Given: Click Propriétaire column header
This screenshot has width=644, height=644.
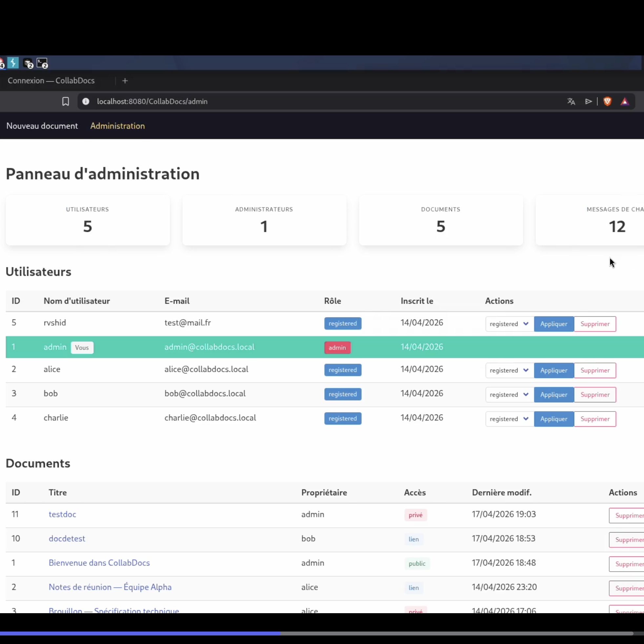Looking at the screenshot, I should click(324, 493).
